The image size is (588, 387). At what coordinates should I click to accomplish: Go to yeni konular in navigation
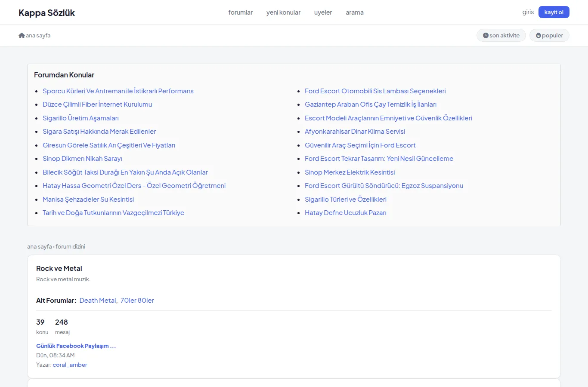(283, 12)
